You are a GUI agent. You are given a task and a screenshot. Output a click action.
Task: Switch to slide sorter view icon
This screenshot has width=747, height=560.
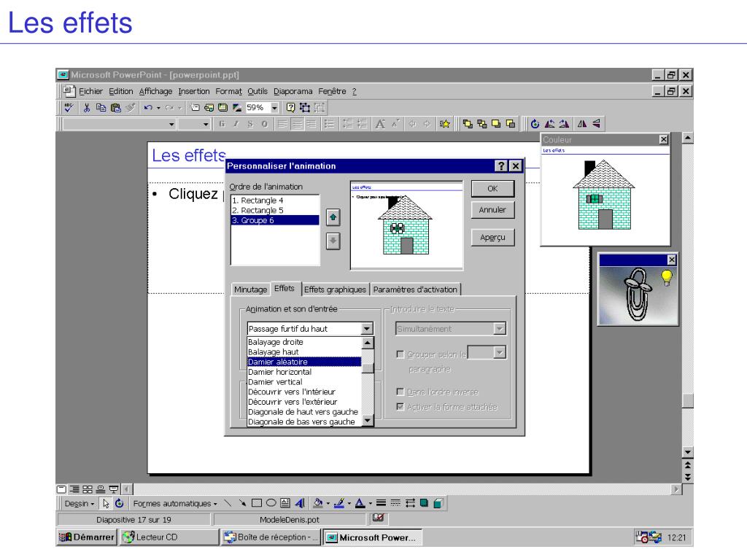click(x=88, y=489)
